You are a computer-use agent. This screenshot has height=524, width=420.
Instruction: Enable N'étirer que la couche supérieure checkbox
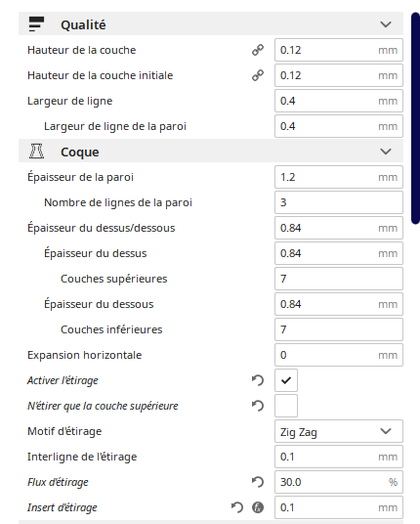coord(286,406)
